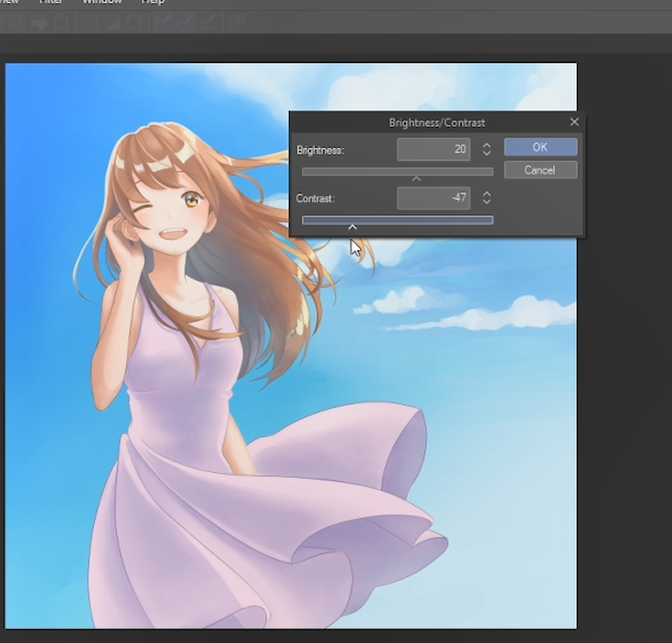This screenshot has height=643, width=672.
Task: Toggle the Snap to Grid icon
Action: (208, 23)
